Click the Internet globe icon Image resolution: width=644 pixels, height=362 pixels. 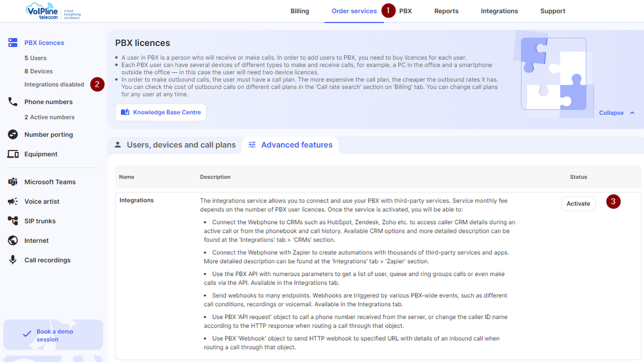click(x=13, y=240)
